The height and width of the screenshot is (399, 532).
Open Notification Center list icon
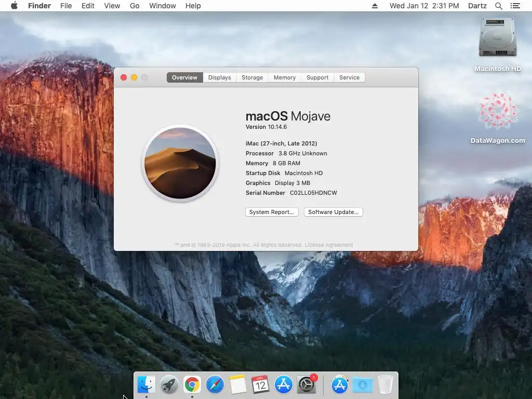[x=515, y=6]
